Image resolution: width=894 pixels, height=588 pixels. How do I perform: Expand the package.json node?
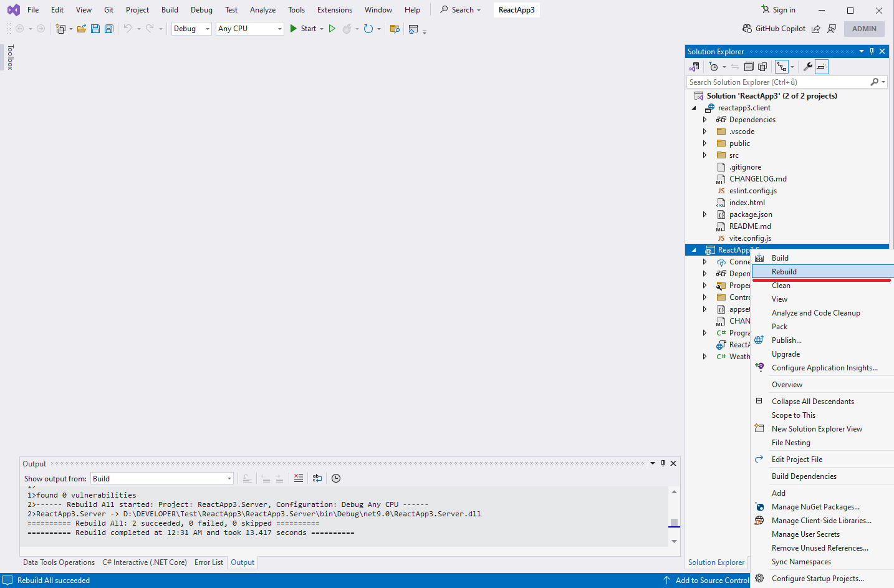(x=705, y=214)
